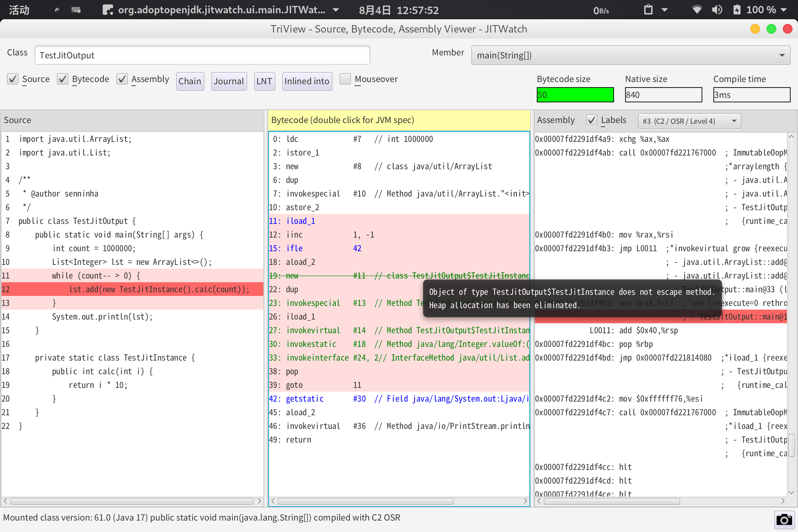Open the 活动 Activities overview

19,10
